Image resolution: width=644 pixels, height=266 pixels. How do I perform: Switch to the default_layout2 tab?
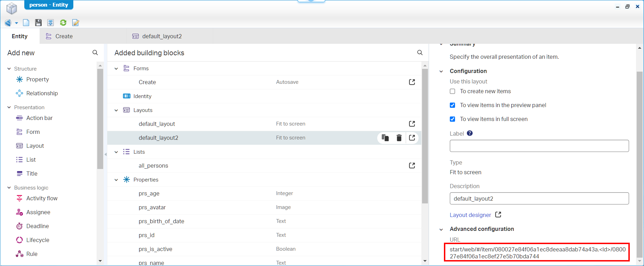[x=162, y=36]
